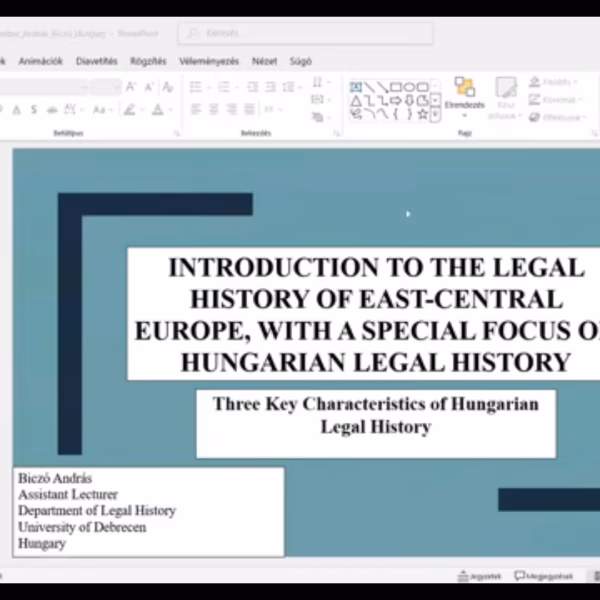Apply font color red A
This screenshot has width=600, height=600.
[158, 110]
